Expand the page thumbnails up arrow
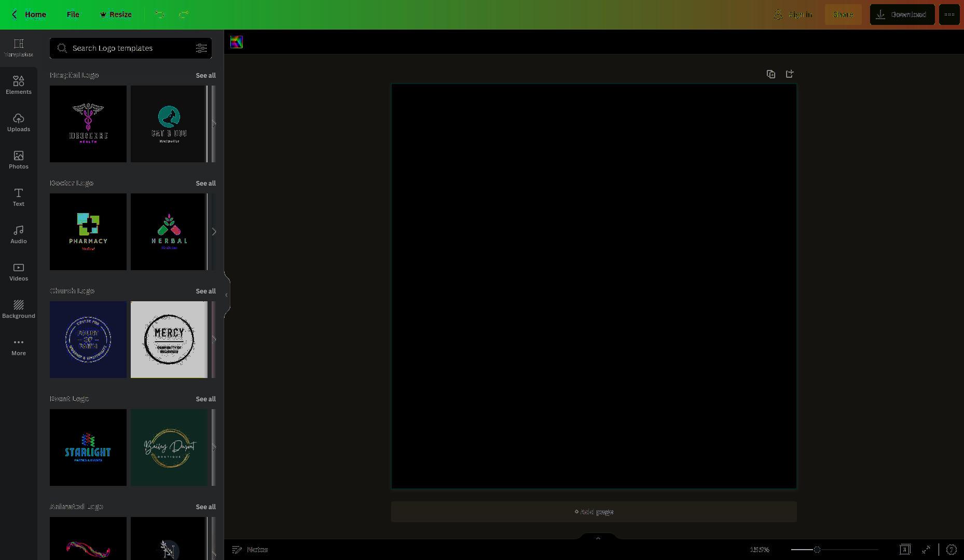This screenshot has height=560, width=964. tap(598, 538)
